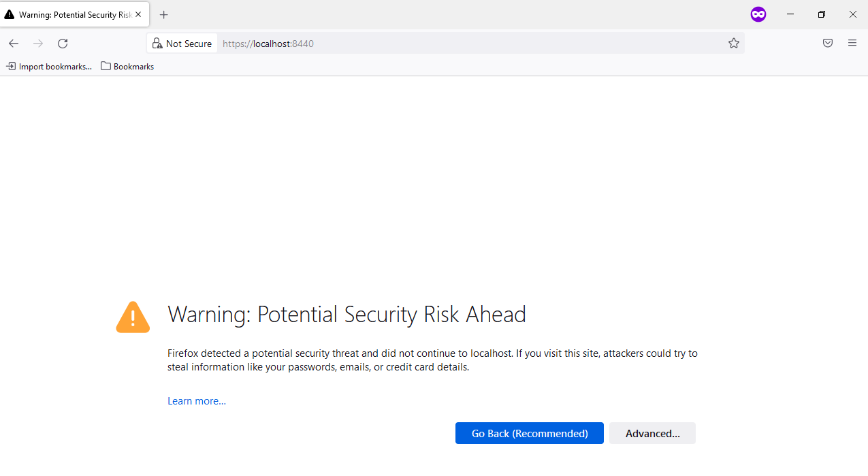Click the back navigation arrow
868x476 pixels.
click(14, 44)
